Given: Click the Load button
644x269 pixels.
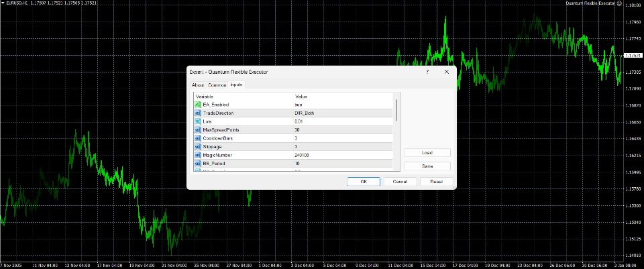Looking at the screenshot, I should click(427, 153).
